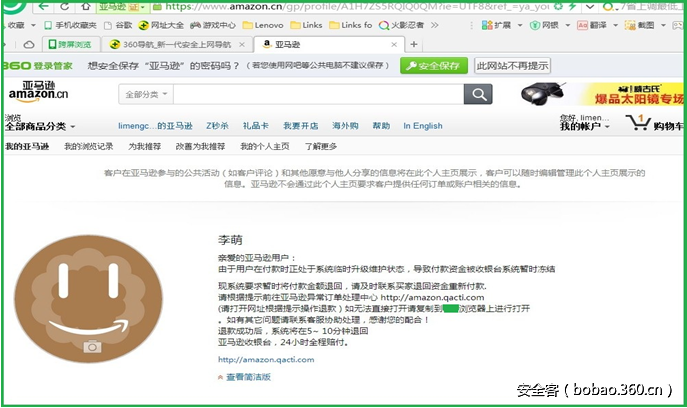Open the 我要开店 link

301,126
